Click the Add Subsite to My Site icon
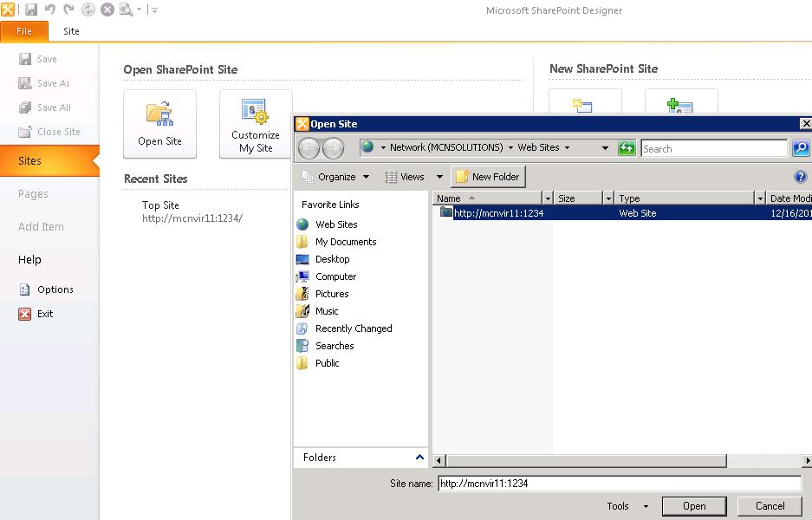Viewport: 812px width, 520px height. [x=679, y=105]
